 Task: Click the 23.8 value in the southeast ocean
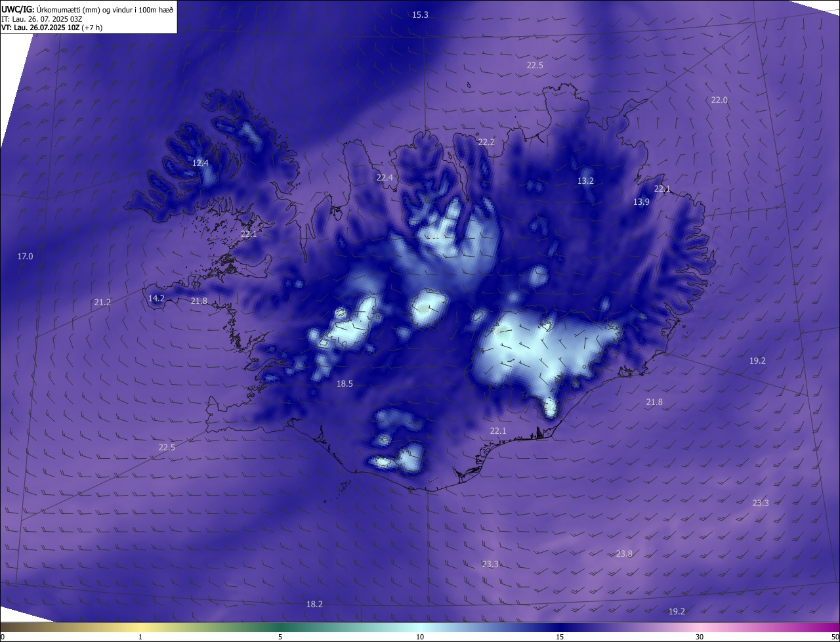coord(624,553)
